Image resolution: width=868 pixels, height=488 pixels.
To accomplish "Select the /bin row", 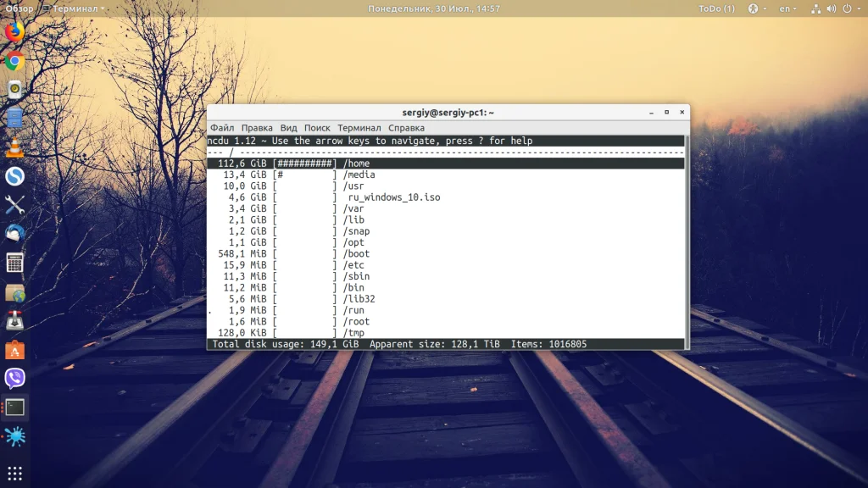I will (446, 288).
